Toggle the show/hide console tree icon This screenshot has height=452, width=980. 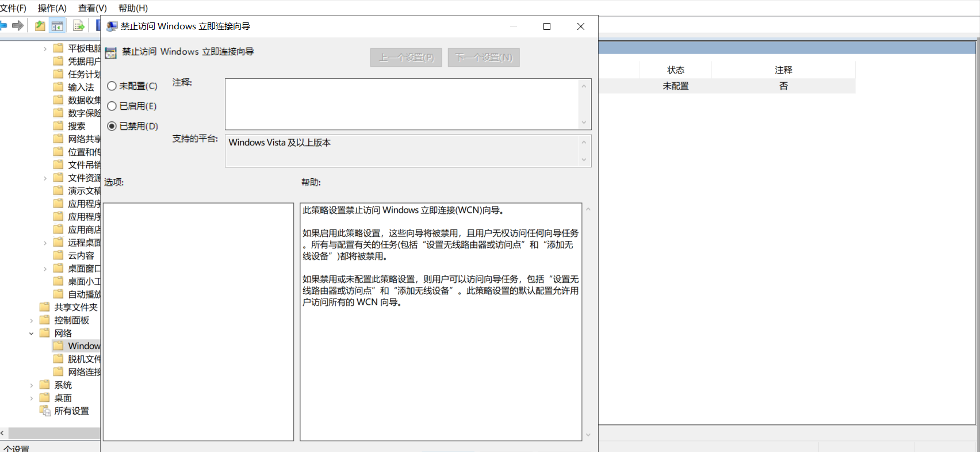coord(58,25)
